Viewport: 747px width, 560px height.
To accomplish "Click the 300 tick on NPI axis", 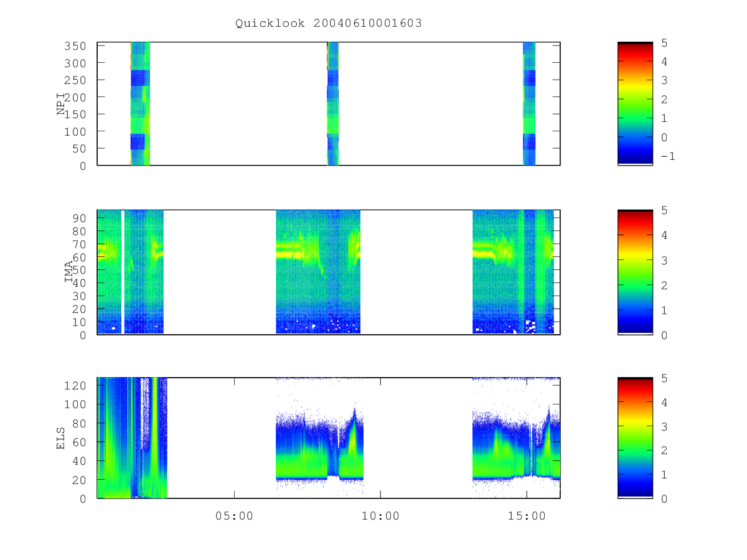I will (75, 63).
